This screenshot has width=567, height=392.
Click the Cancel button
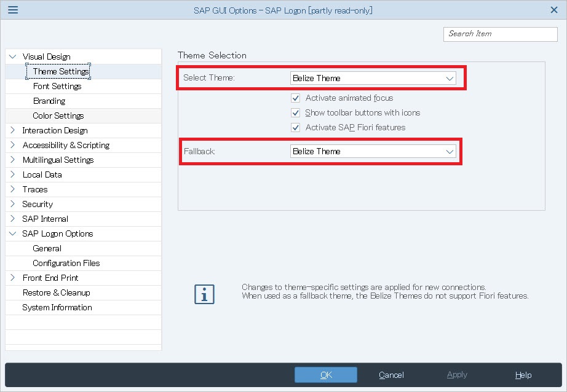pyautogui.click(x=391, y=375)
